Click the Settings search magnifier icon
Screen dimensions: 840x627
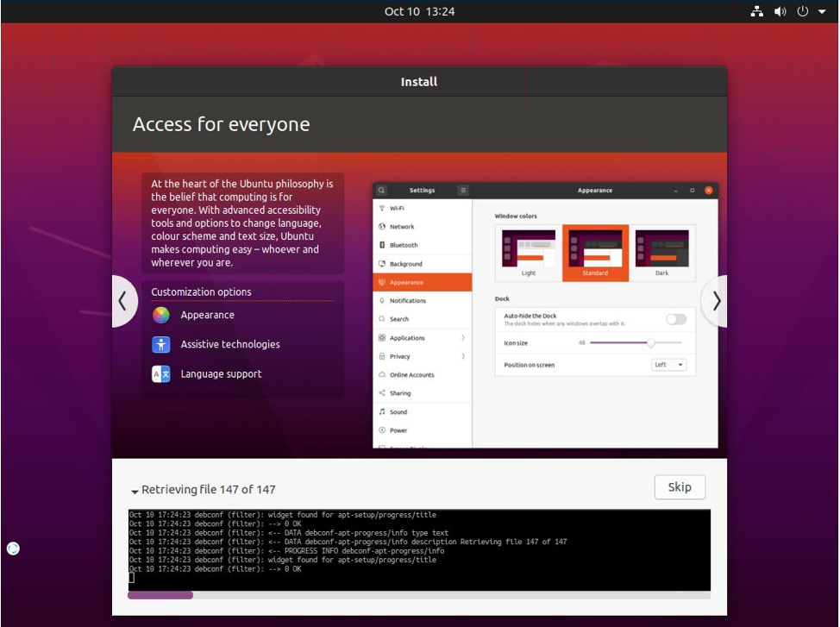point(381,191)
